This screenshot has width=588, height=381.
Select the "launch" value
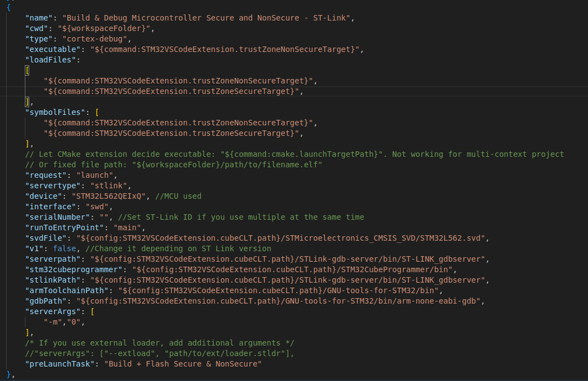point(95,175)
